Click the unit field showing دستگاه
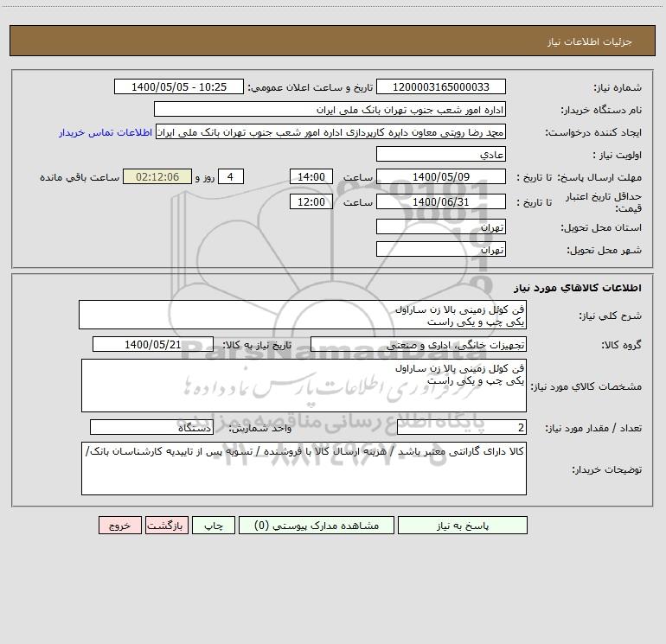 (151, 427)
